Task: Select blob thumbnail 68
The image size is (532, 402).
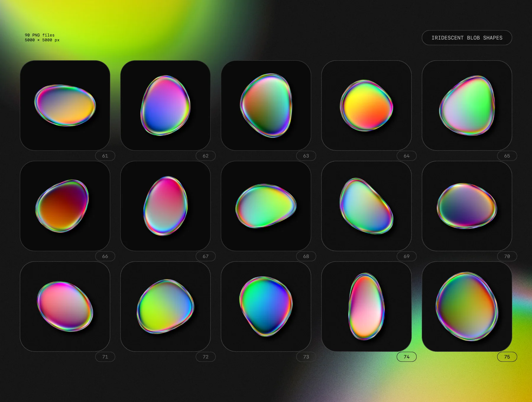Action: 266,206
